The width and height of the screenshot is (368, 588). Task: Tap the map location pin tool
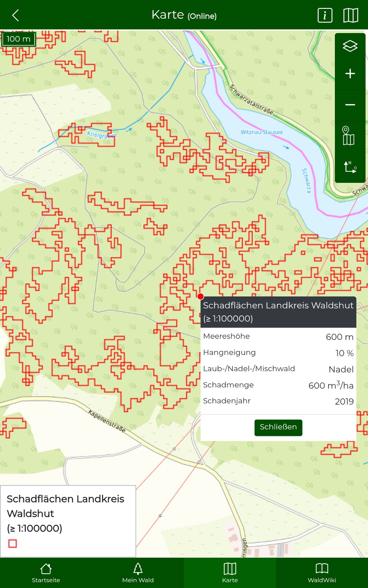[x=348, y=136]
